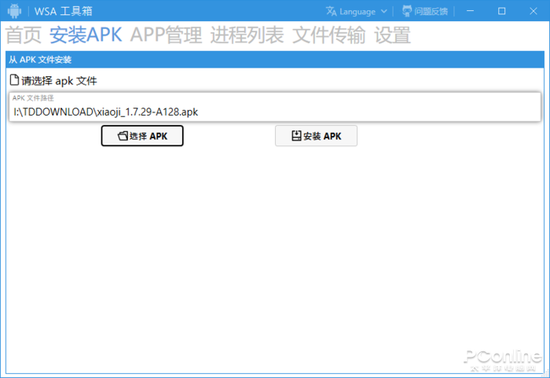Click the 从 APK 文件安装 header
The width and height of the screenshot is (550, 378).
click(x=275, y=60)
